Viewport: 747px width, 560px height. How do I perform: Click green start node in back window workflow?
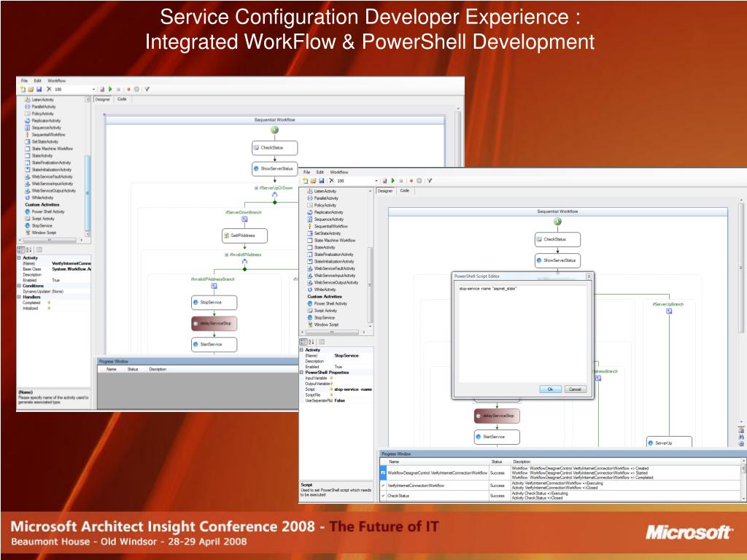tap(274, 130)
